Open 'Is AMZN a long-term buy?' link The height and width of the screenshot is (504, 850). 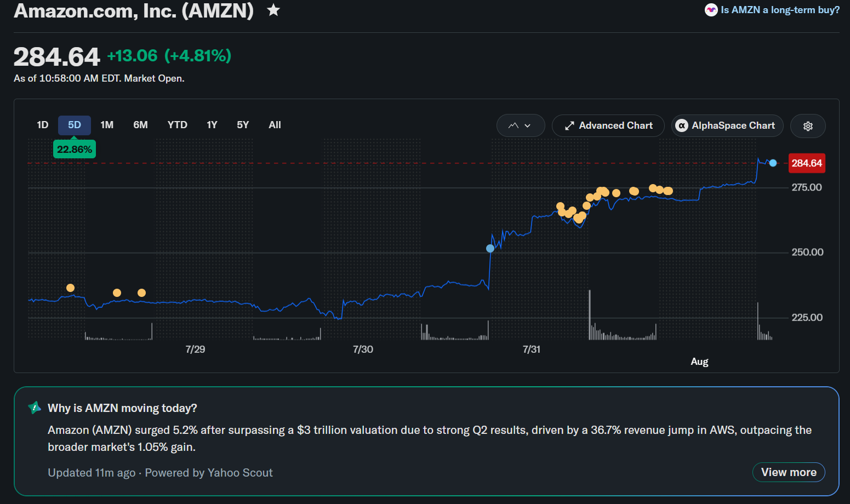coord(780,10)
